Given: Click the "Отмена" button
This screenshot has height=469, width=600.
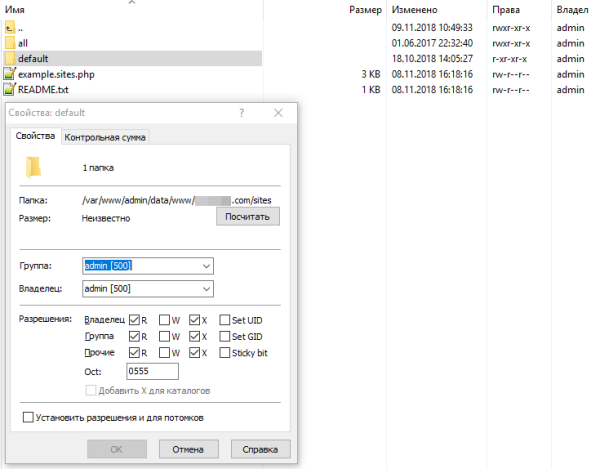Looking at the screenshot, I should (188, 449).
